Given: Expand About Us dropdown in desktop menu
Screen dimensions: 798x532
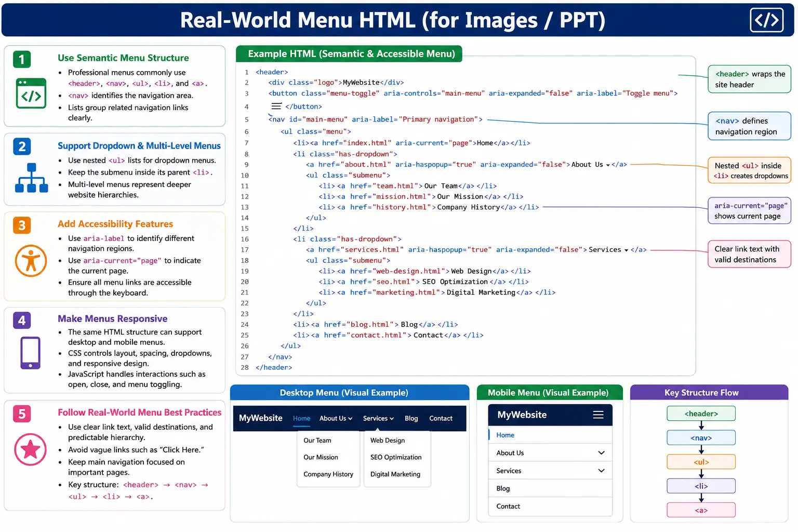Looking at the screenshot, I should pyautogui.click(x=336, y=418).
